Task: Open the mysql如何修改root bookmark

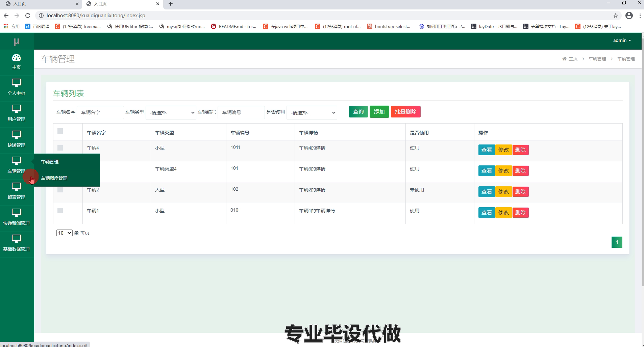Action: 182,26
